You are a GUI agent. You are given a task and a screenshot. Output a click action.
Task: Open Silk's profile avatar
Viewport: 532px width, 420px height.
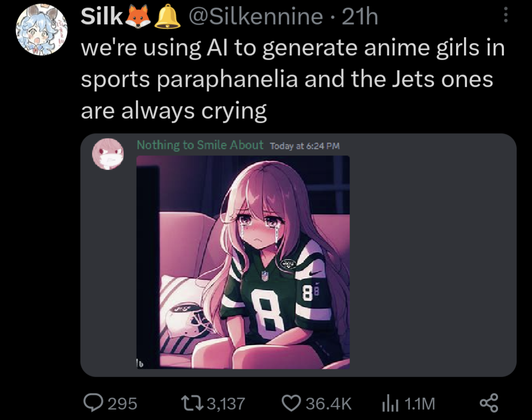pos(41,30)
